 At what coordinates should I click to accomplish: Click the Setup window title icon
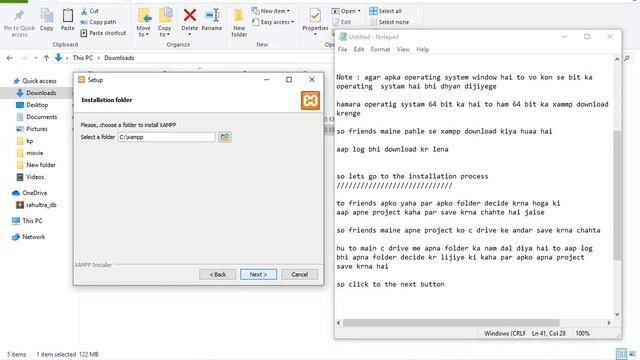coord(81,80)
